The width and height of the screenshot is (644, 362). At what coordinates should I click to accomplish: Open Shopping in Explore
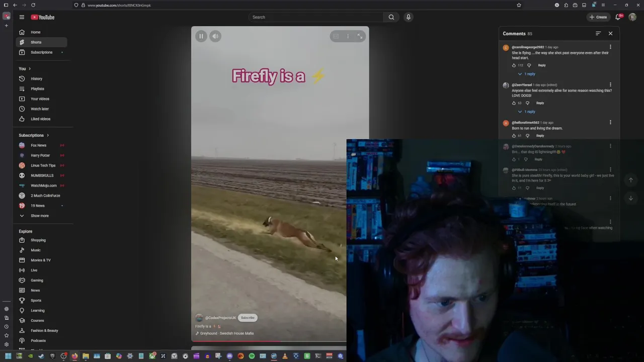pos(40,240)
